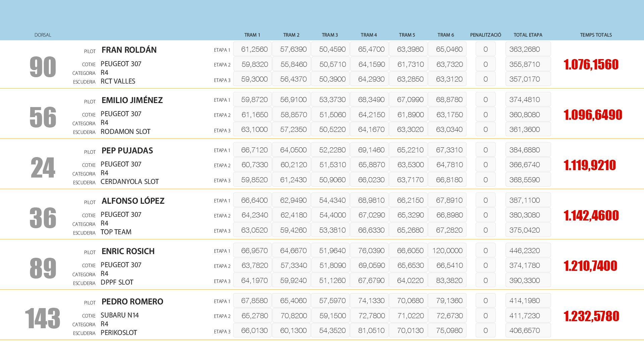
Task: Select Pedro Romero's Etapa 3 Tram 4 time
Action: pyautogui.click(x=371, y=331)
